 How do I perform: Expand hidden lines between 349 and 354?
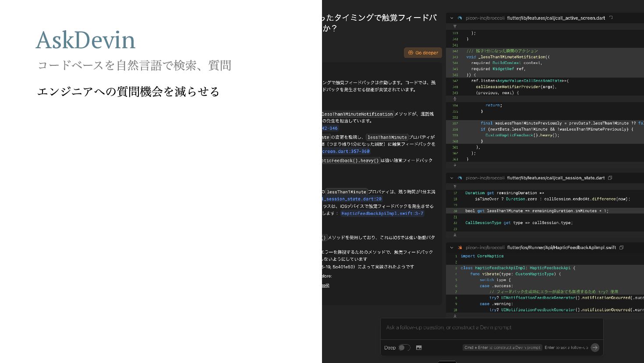point(455,99)
